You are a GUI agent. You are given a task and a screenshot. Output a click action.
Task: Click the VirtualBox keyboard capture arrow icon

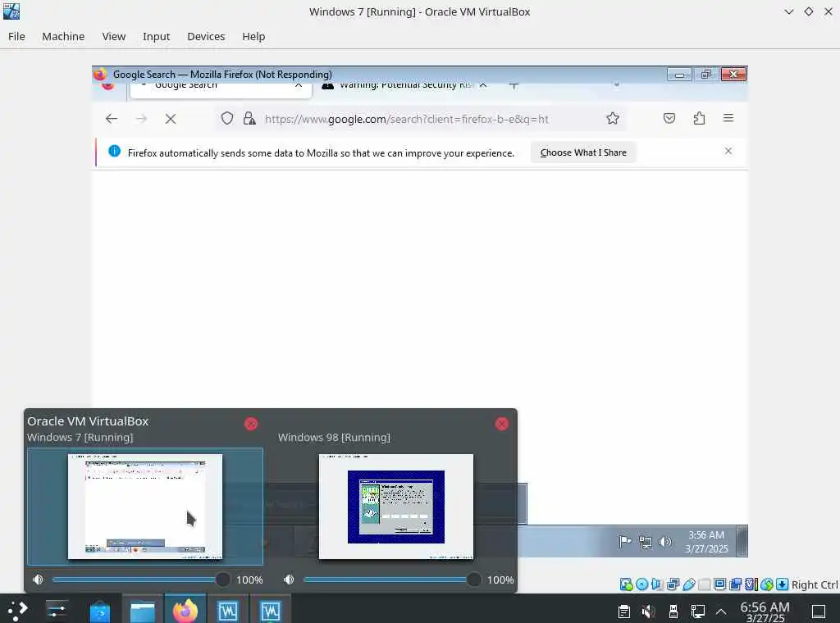[782, 584]
